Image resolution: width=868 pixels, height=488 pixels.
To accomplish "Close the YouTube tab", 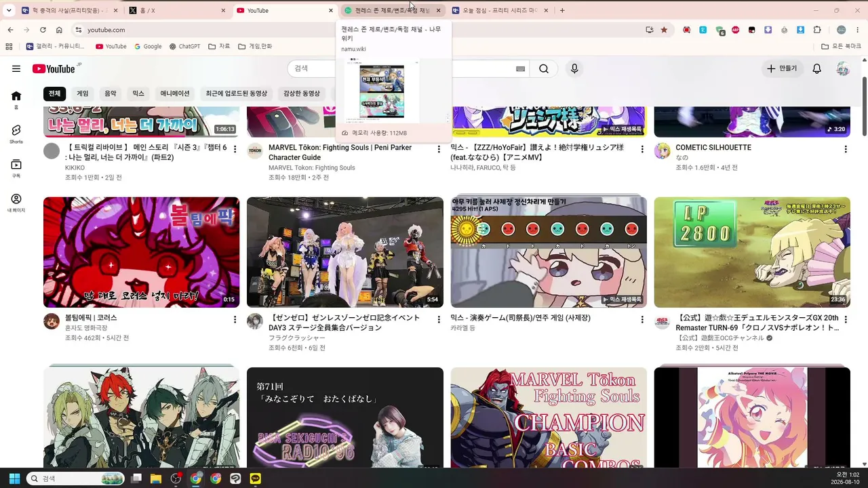I will pos(331,10).
